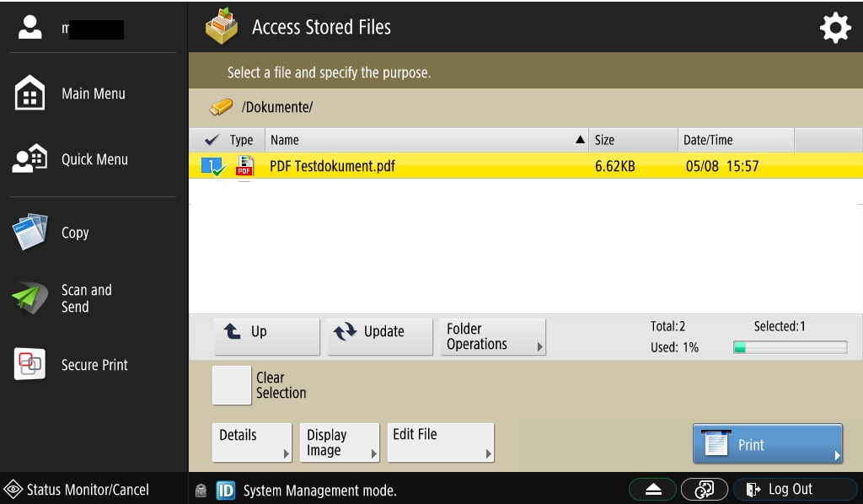The image size is (863, 504).
Task: Click the PDF file type icon
Action: point(244,166)
